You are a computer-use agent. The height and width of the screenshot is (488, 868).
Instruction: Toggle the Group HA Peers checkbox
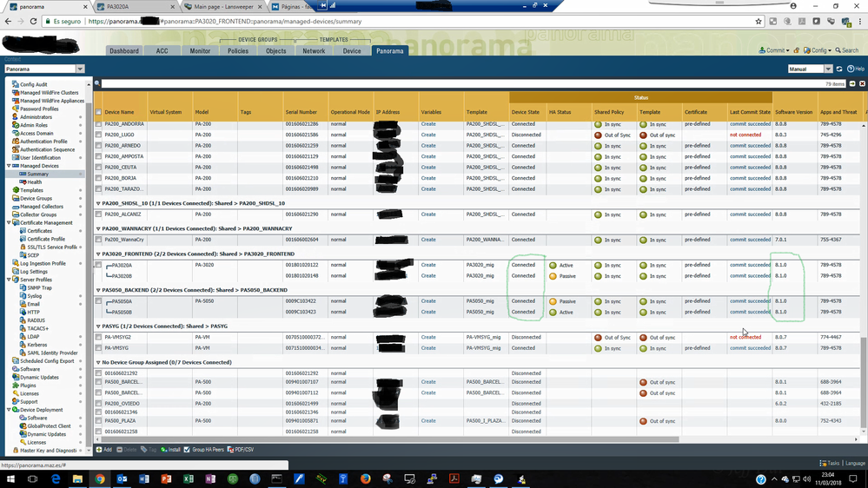pyautogui.click(x=187, y=450)
